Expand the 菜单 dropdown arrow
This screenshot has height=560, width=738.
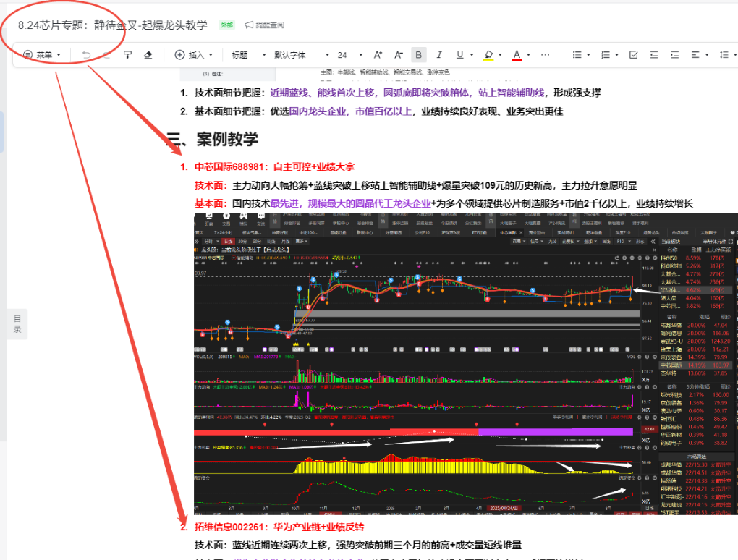[x=59, y=55]
